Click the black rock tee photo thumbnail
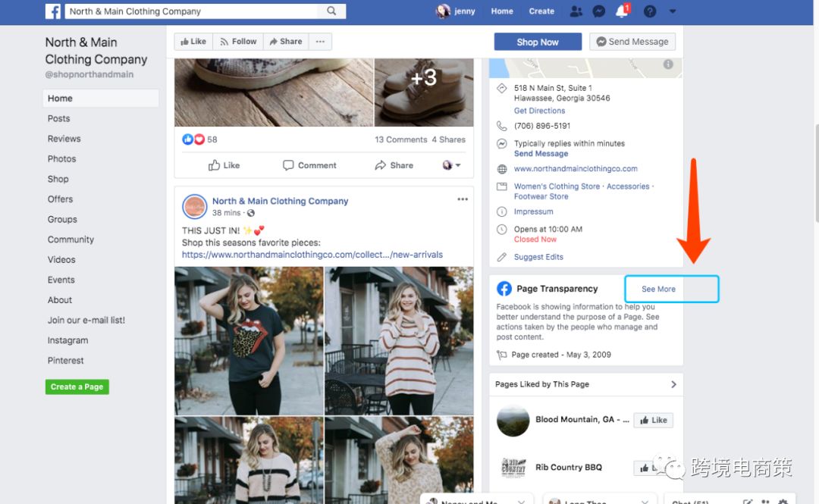The height and width of the screenshot is (504, 819). [x=249, y=340]
